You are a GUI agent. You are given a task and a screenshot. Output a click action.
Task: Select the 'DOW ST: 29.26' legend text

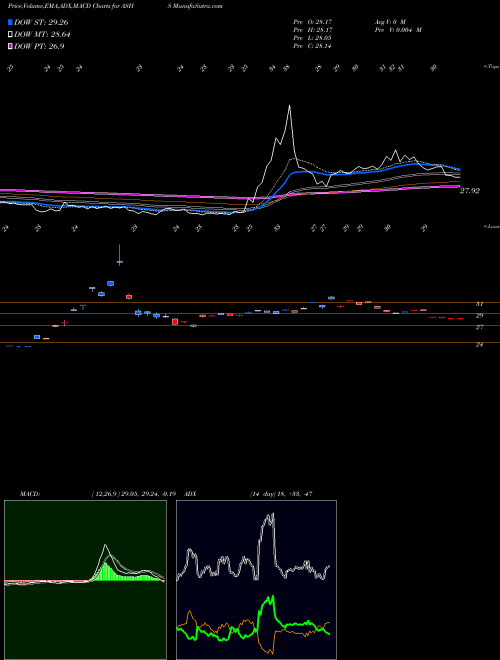[x=41, y=22]
